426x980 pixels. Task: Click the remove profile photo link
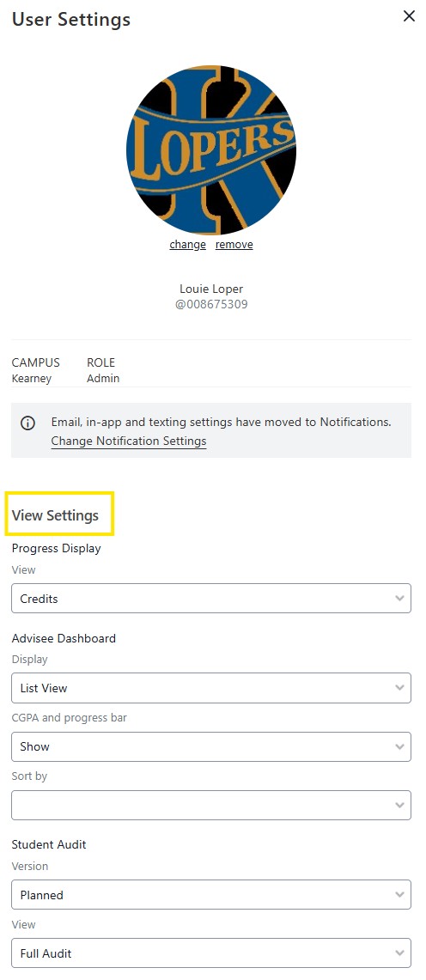click(234, 245)
